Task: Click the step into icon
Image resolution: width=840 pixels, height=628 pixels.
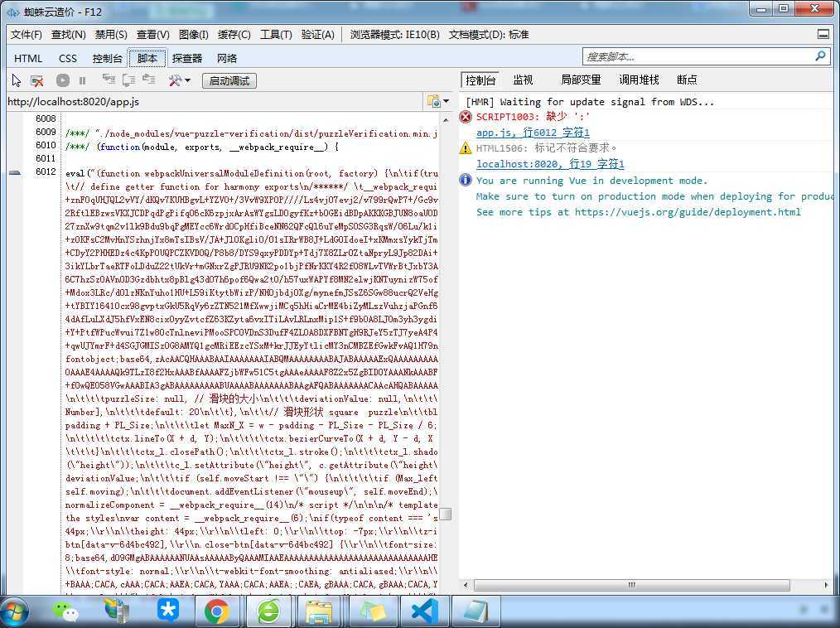Action: point(109,80)
